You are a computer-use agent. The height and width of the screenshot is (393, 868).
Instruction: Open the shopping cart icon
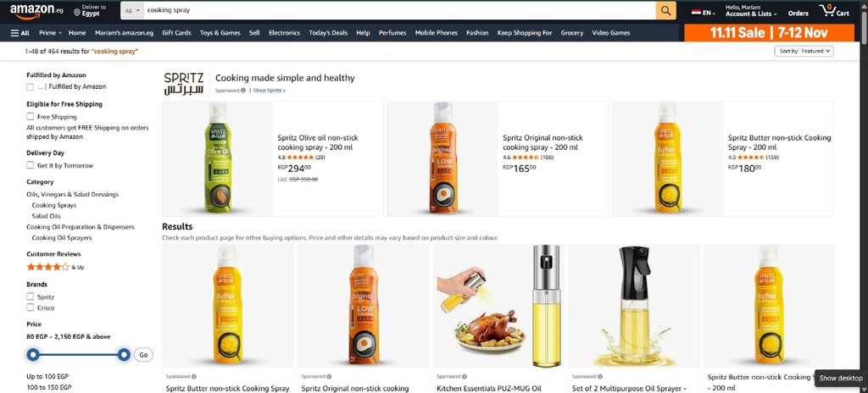(834, 10)
